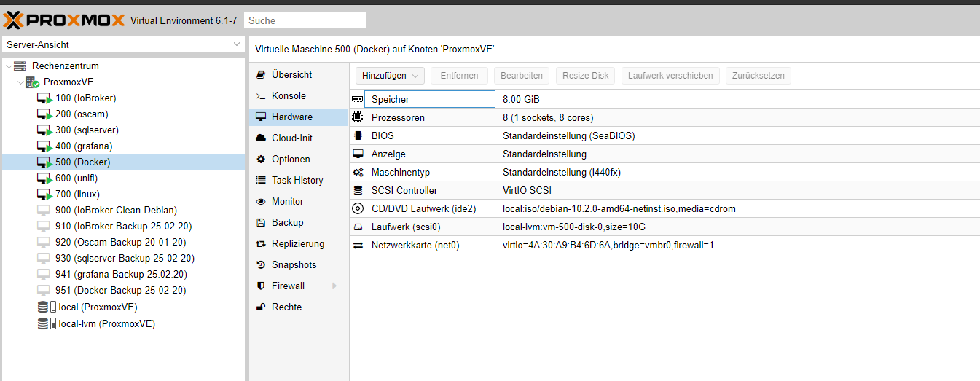
Task: Click the VM icon next to 300 (sqlserver)
Action: tap(45, 130)
